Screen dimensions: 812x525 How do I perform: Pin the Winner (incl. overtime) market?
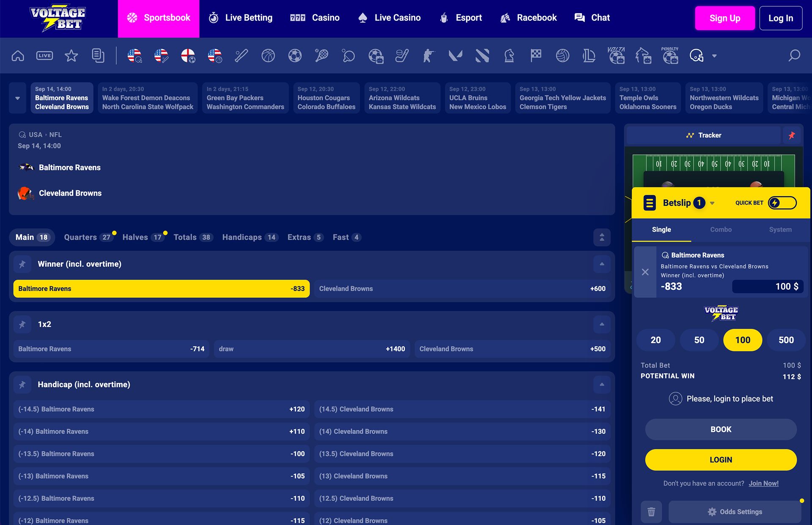point(22,264)
